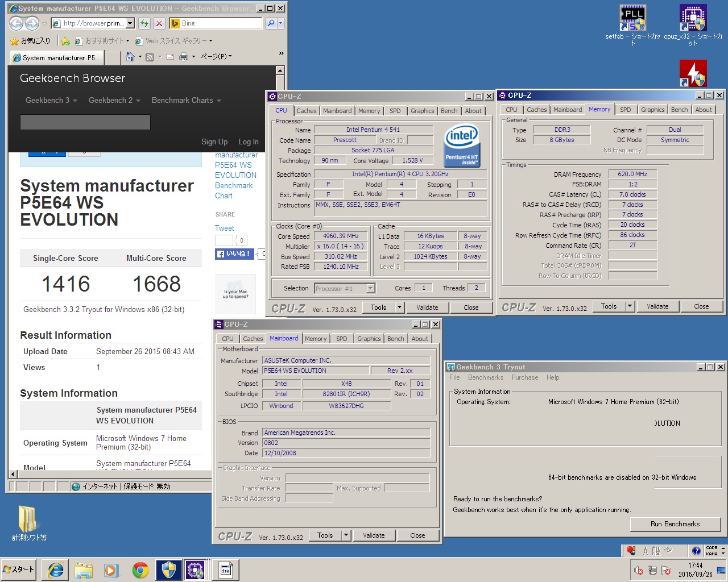Viewport: 728px width, 582px height.
Task: Open the ページ(P) menu dropdown
Action: (216, 57)
